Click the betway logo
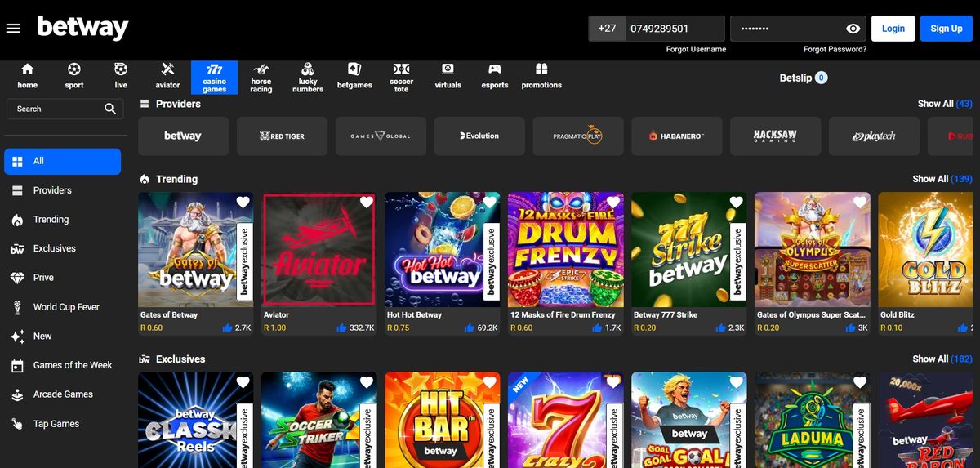This screenshot has width=980, height=468. [82, 29]
